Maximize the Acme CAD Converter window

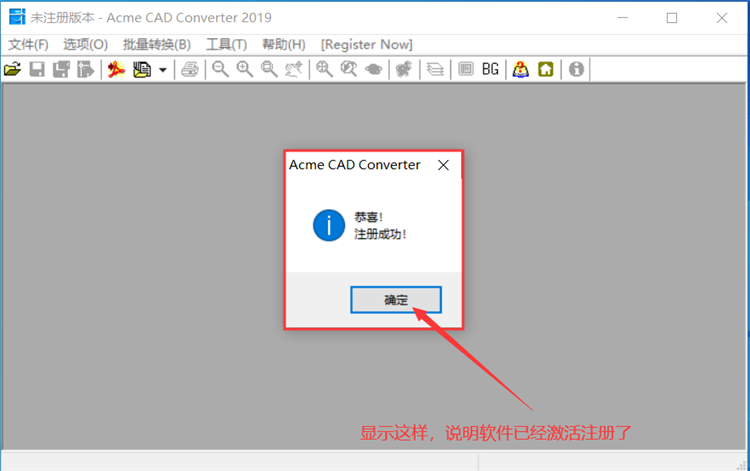point(672,18)
